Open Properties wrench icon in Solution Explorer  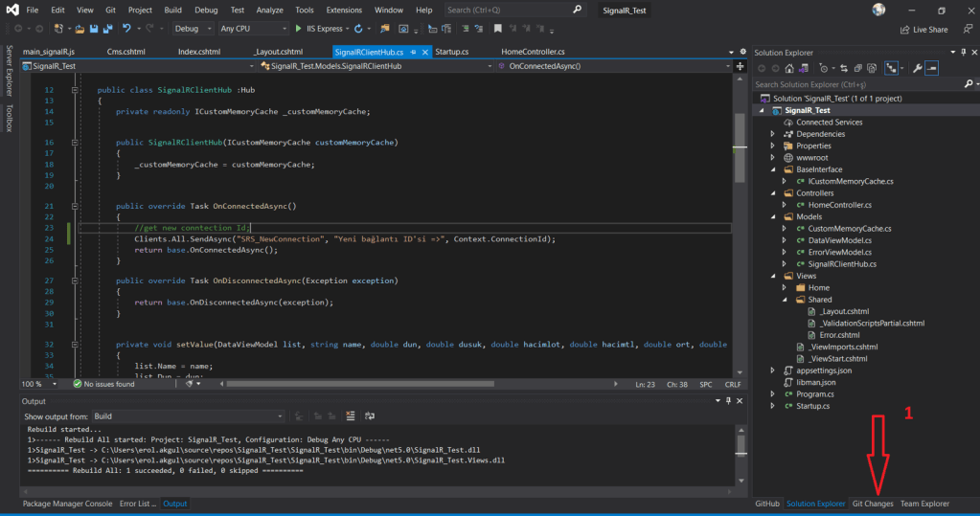point(917,68)
